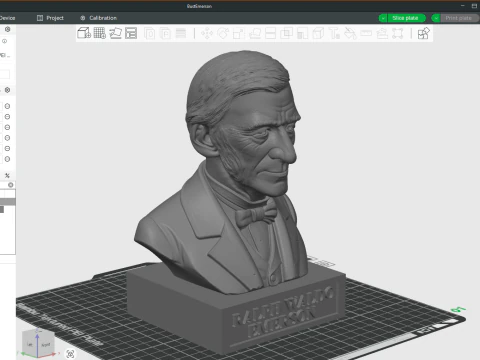Select the Rotate tool

point(223,33)
